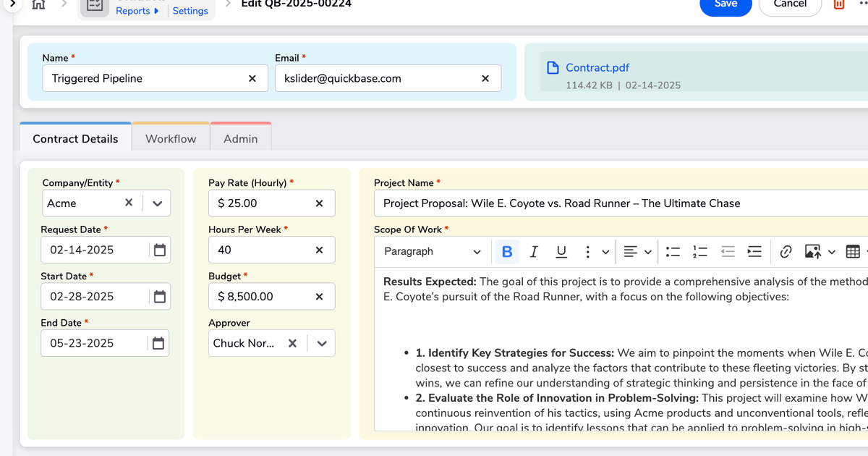Edit the Project Name field

[x=621, y=203]
